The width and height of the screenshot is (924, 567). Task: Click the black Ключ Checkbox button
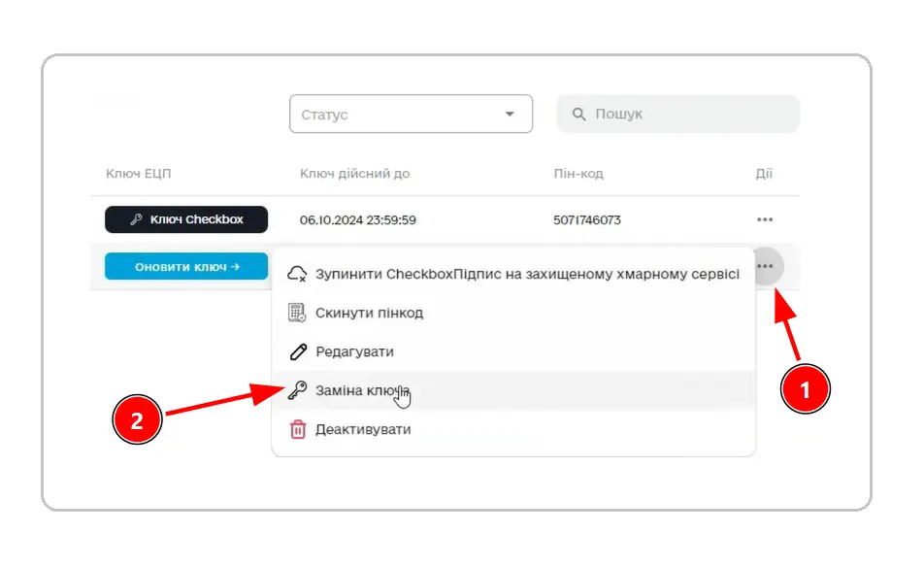pyautogui.click(x=186, y=219)
